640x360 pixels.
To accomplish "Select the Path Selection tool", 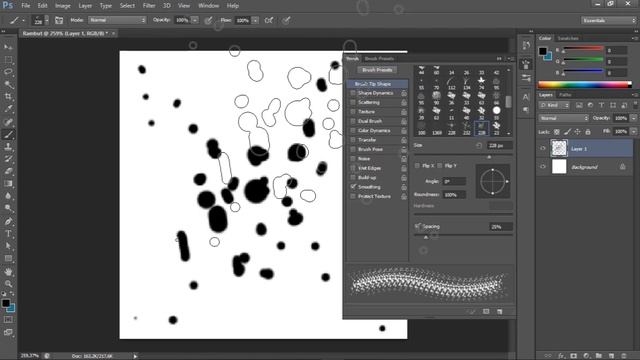I will pos(8,246).
